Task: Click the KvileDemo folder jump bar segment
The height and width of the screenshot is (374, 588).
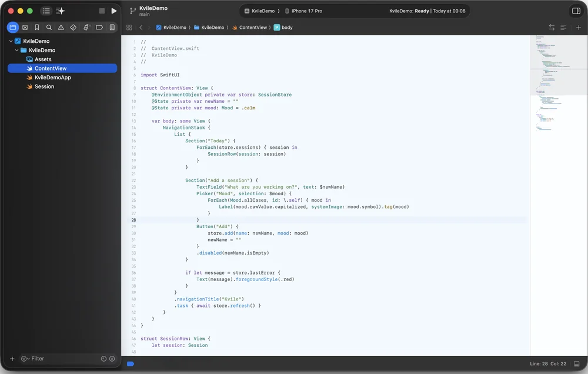Action: (209, 28)
